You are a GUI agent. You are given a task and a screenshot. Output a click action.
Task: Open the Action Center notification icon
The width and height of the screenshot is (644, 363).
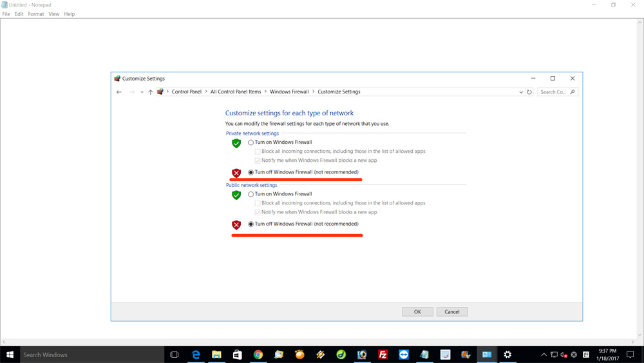(630, 355)
